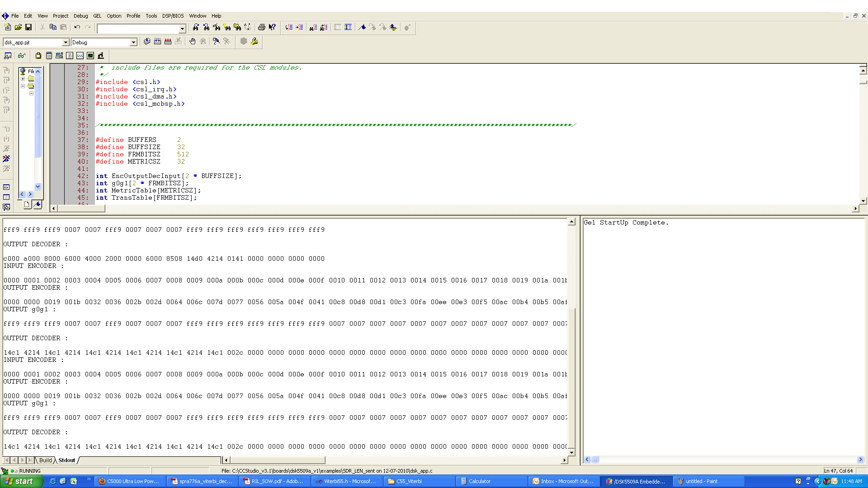Open the dsk_app.pjt project dropdown
The image size is (868, 488).
tap(65, 42)
